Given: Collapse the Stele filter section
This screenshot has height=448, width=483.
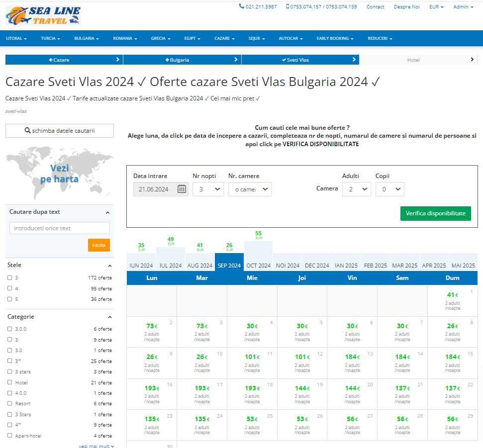Looking at the screenshot, I should pyautogui.click(x=110, y=266).
